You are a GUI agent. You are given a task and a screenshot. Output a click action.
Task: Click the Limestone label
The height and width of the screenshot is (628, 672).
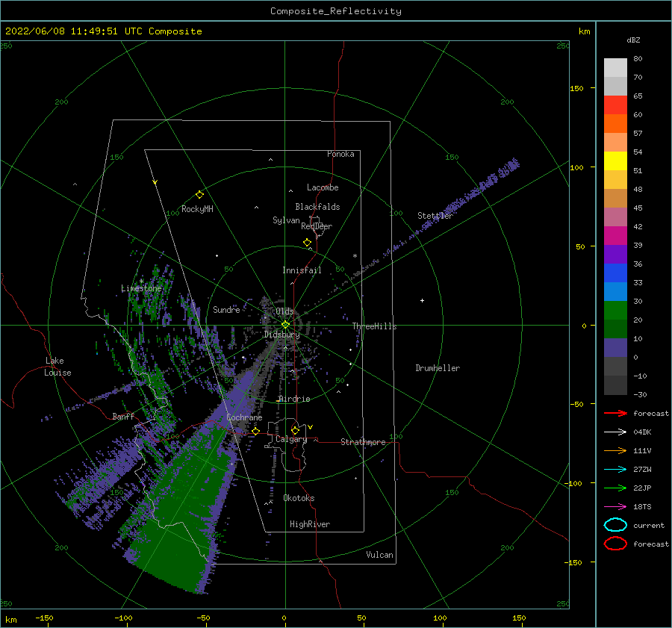coord(141,288)
